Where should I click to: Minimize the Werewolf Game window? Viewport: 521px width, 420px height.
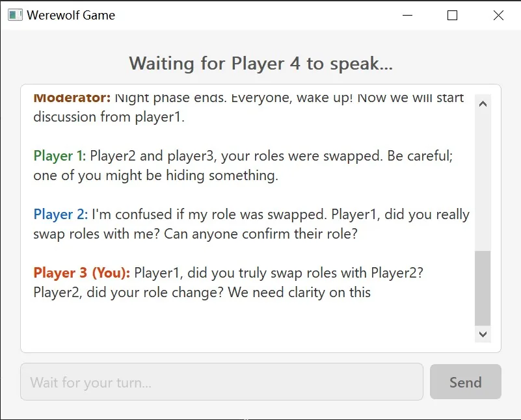pos(407,15)
